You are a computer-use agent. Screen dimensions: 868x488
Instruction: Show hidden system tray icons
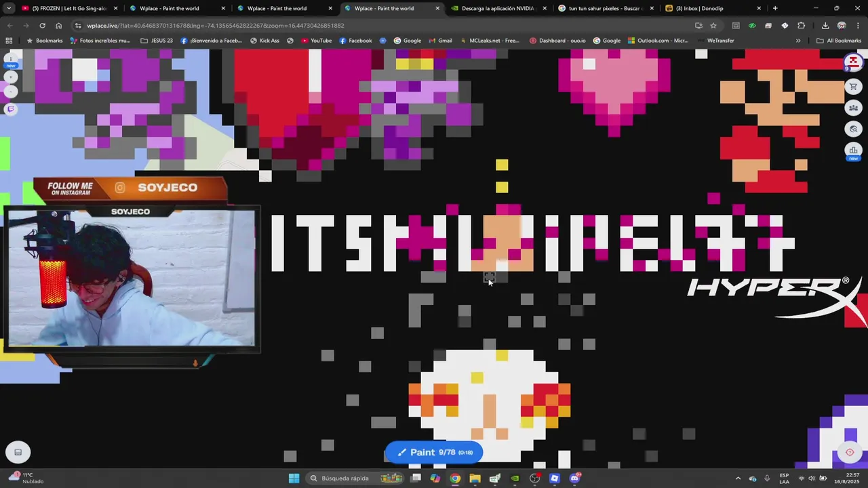(738, 479)
